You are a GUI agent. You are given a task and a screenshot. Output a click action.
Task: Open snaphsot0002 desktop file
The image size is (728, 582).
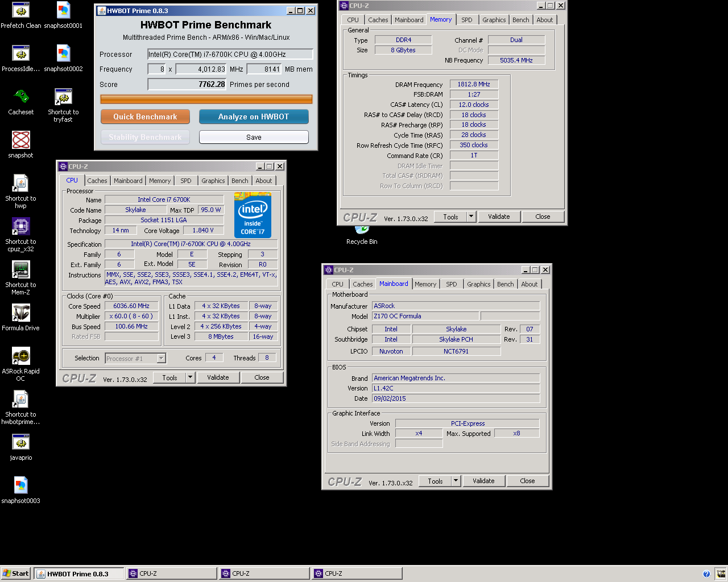(x=63, y=59)
